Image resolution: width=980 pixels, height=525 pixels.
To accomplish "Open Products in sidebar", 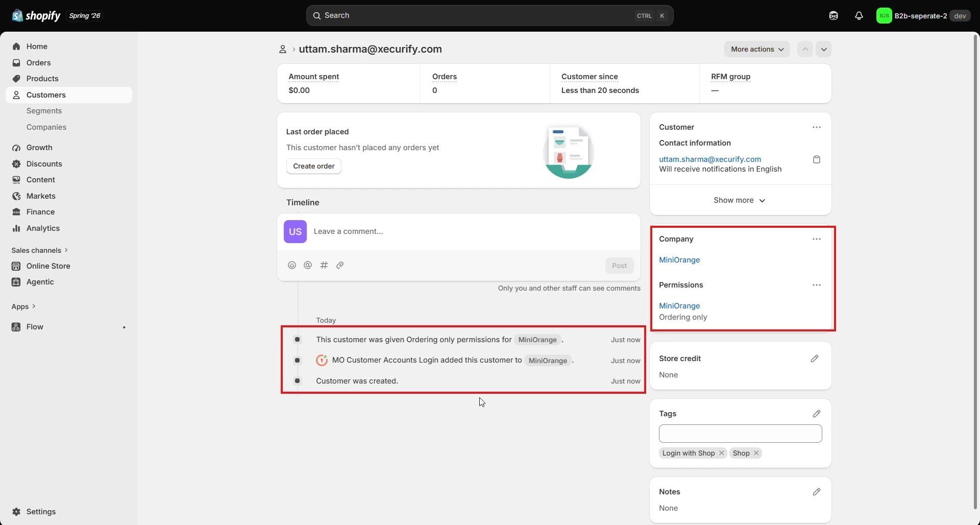I will (69, 79).
